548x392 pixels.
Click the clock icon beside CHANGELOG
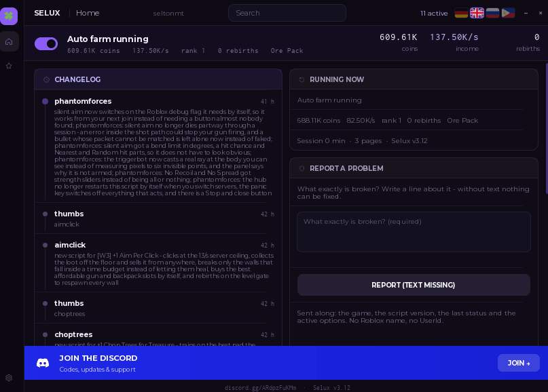coord(46,79)
